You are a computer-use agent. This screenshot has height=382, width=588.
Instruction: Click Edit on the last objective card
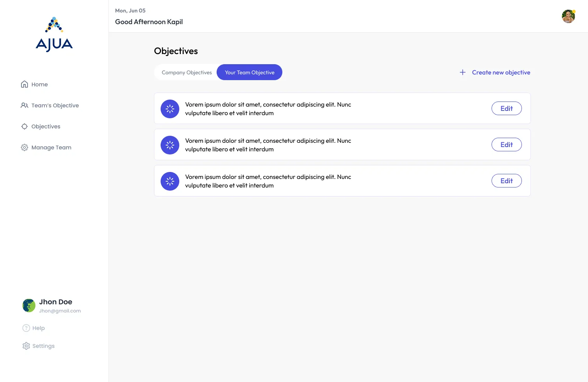[x=506, y=180]
